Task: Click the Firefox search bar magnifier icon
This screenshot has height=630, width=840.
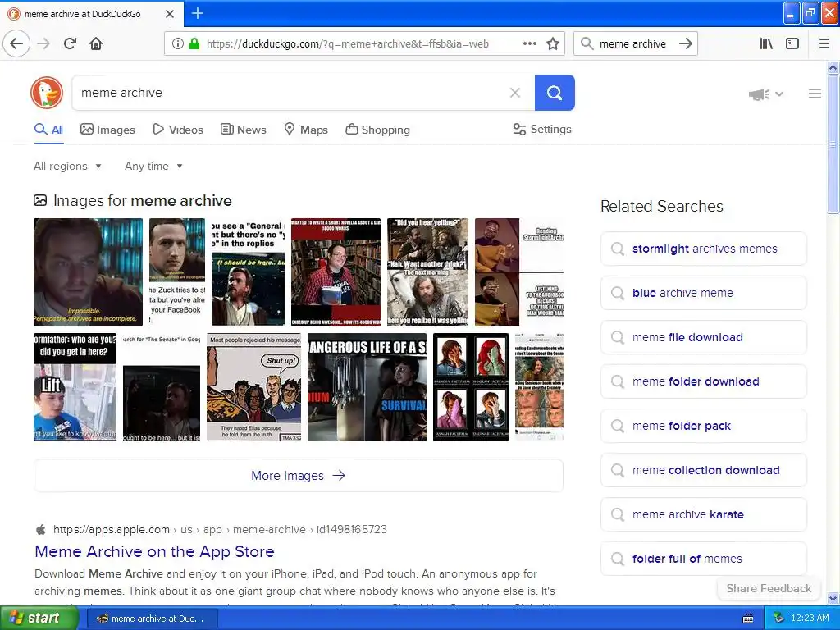Action: (587, 43)
